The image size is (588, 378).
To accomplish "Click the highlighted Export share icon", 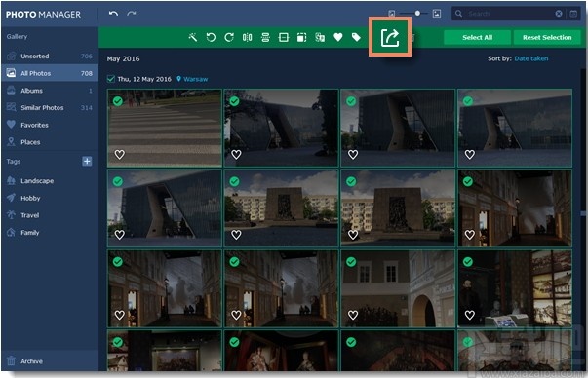I will pyautogui.click(x=390, y=37).
